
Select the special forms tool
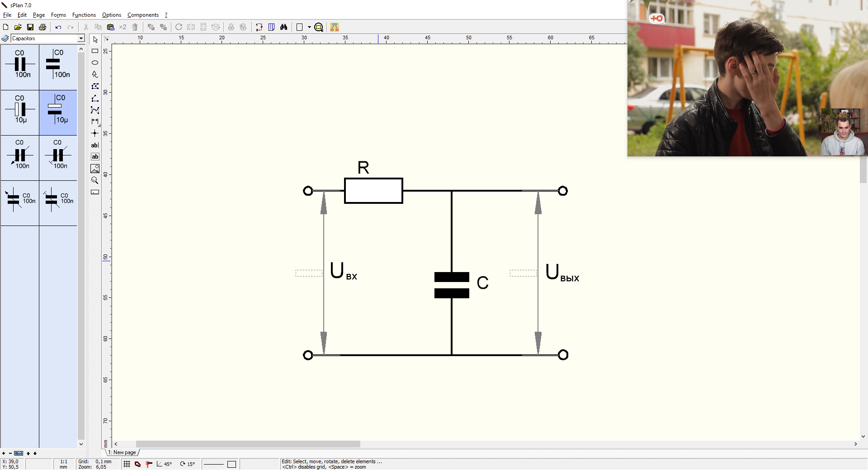click(x=95, y=75)
